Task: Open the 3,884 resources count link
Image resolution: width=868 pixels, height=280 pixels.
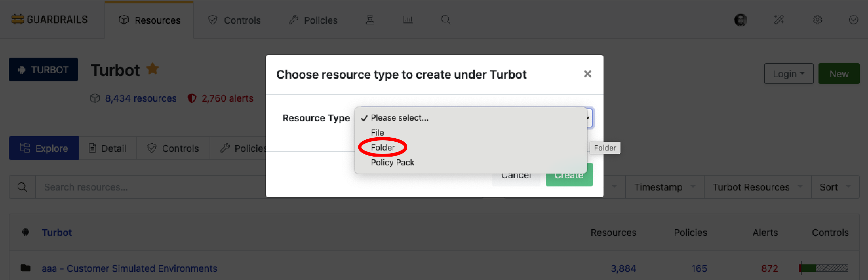Action: coord(623,268)
